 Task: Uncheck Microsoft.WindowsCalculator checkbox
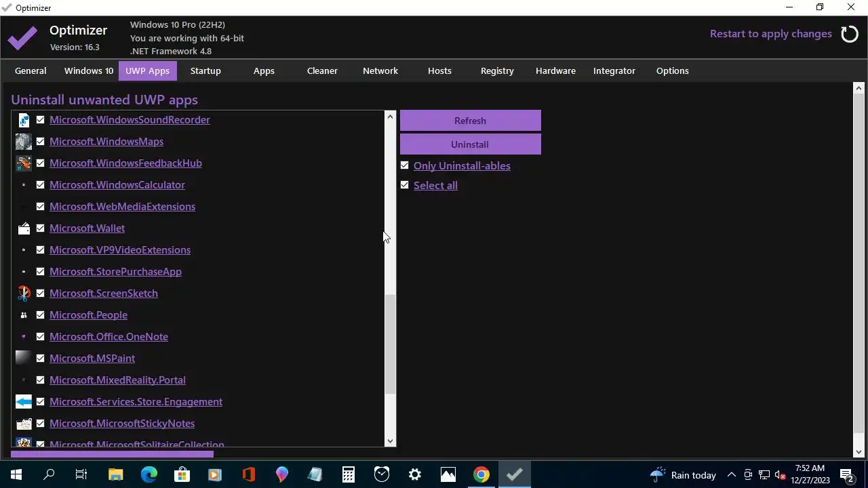point(40,185)
